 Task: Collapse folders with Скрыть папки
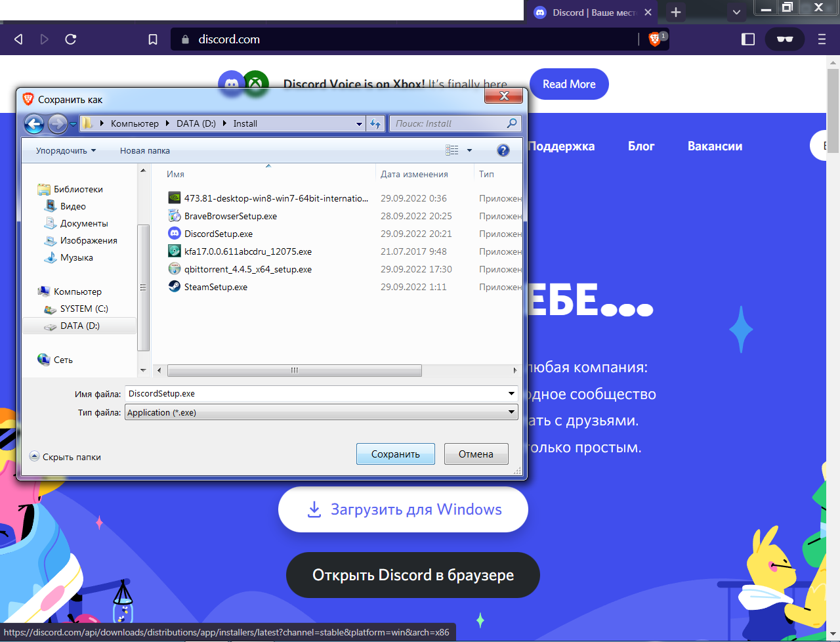point(66,457)
